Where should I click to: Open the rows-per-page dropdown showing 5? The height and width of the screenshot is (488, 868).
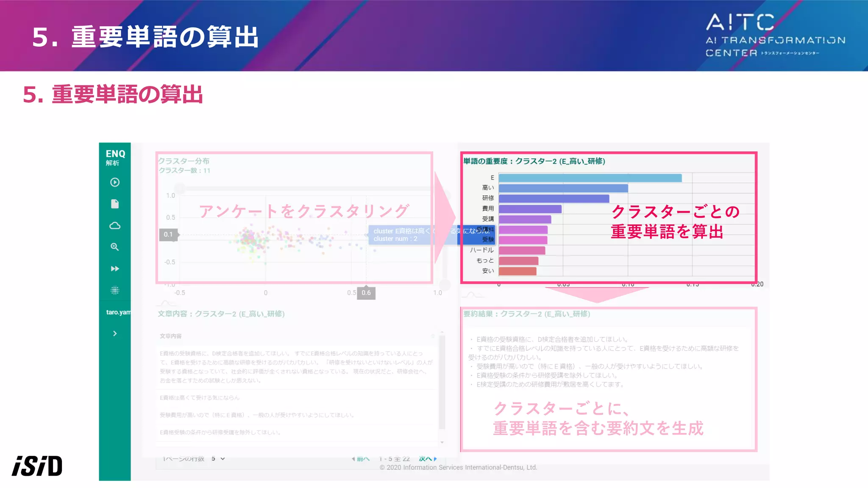(218, 459)
